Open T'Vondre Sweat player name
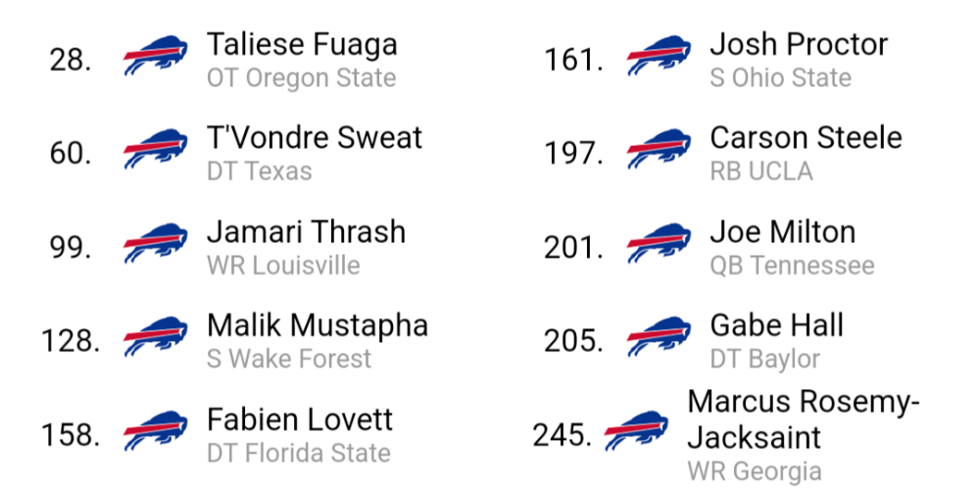Screen dimensions: 980x488 point(315,137)
